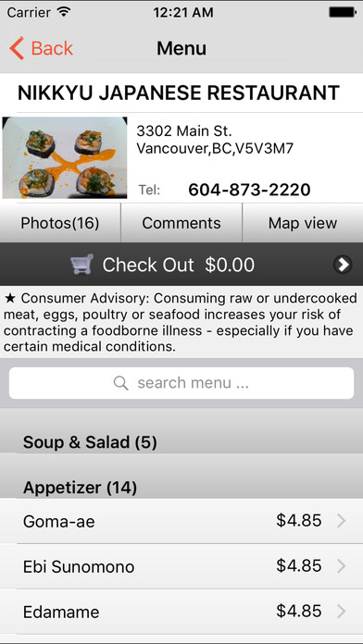Tap the round arrow icon on Check Out bar
The width and height of the screenshot is (363, 644).
[342, 264]
